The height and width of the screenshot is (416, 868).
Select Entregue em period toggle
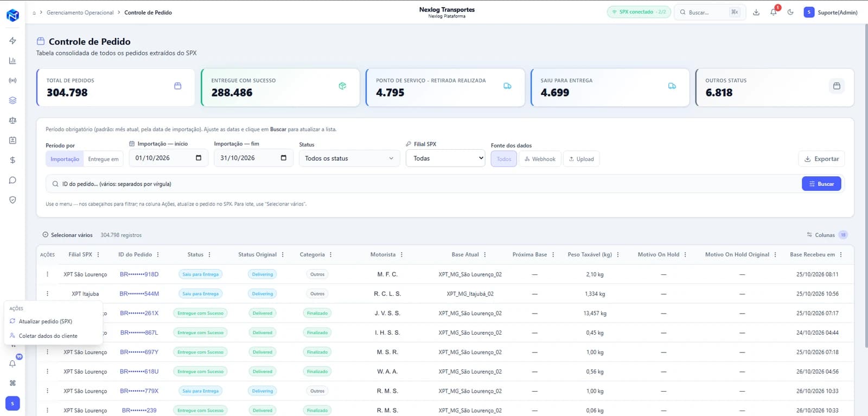[103, 159]
